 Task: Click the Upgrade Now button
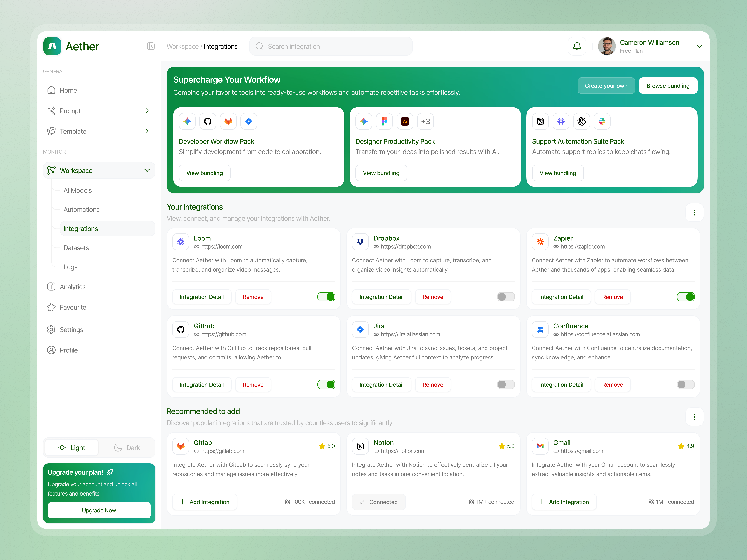click(x=99, y=510)
